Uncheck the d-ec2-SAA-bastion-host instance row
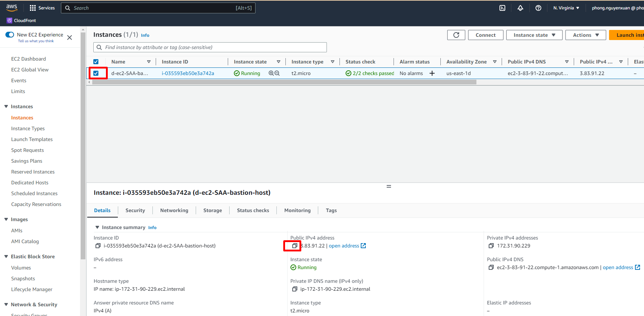 96,73
